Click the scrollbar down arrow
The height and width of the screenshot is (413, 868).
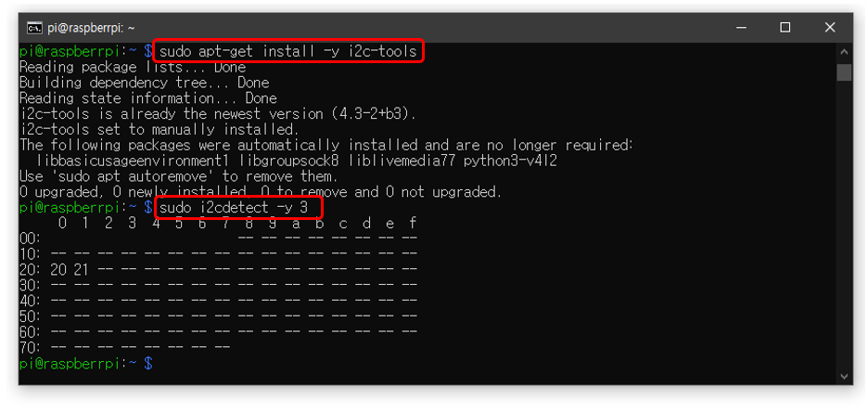coord(844,376)
